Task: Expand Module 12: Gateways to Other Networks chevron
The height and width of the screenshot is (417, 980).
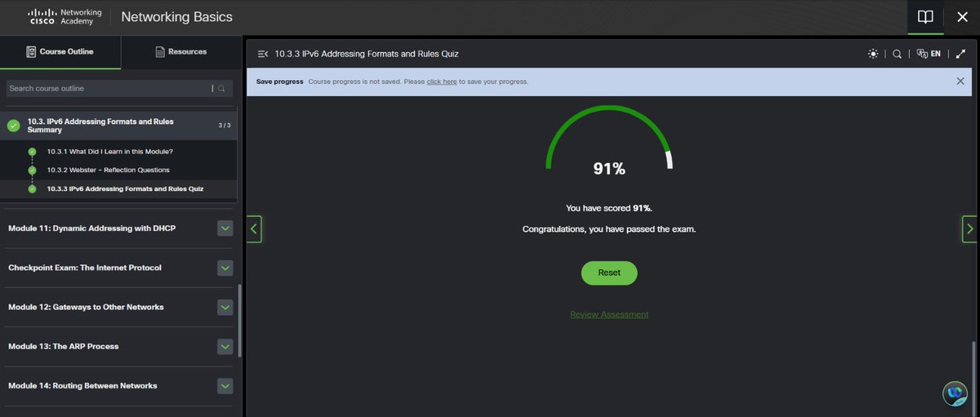Action: [225, 307]
